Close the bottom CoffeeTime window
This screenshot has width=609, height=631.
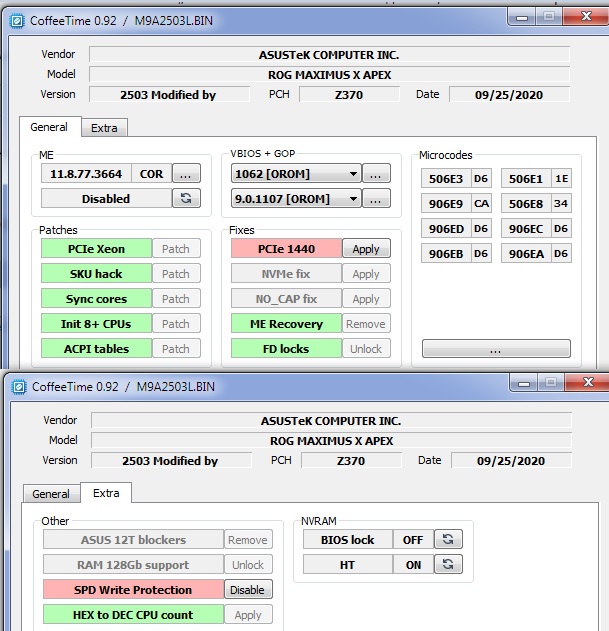588,382
